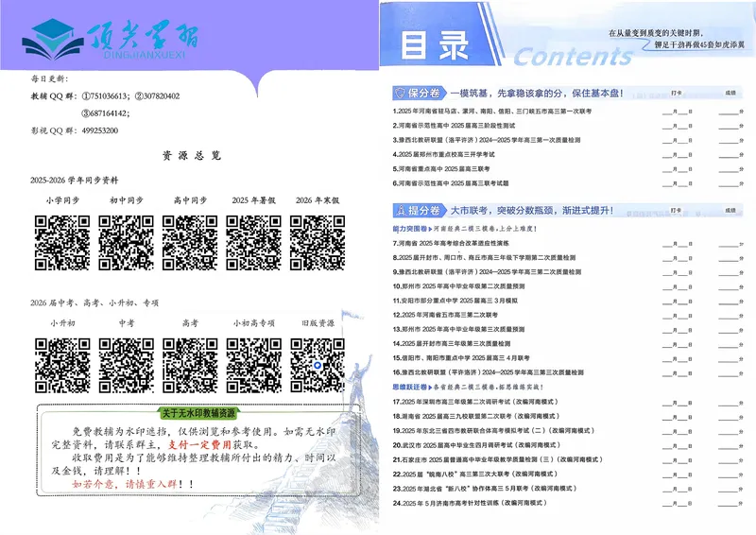Open entry 13 郑州市第三次质量预测

(459, 330)
